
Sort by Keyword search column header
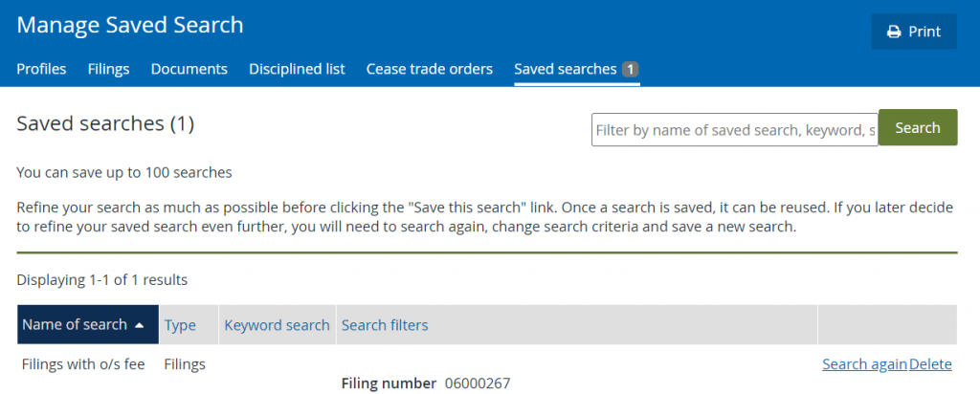pos(277,325)
